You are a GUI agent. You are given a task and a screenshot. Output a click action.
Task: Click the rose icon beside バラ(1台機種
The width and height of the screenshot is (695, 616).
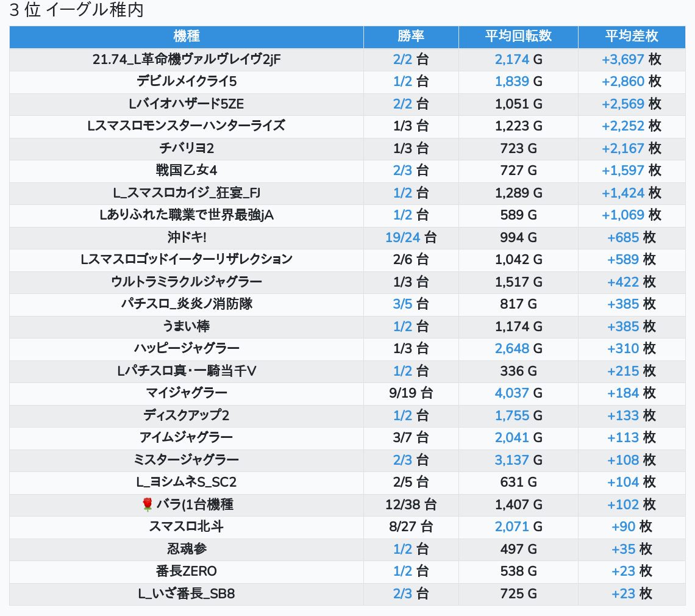point(147,504)
